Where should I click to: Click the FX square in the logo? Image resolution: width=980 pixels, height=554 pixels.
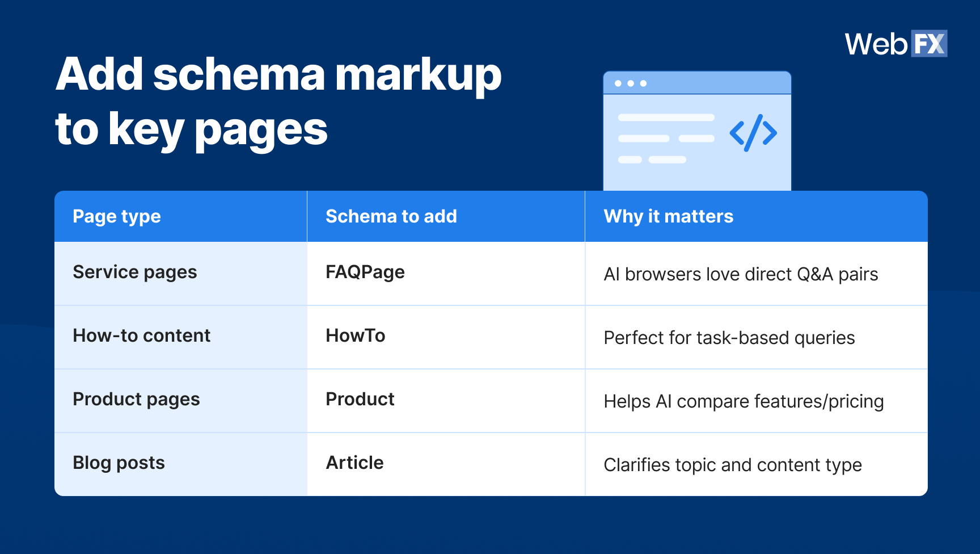pos(929,43)
